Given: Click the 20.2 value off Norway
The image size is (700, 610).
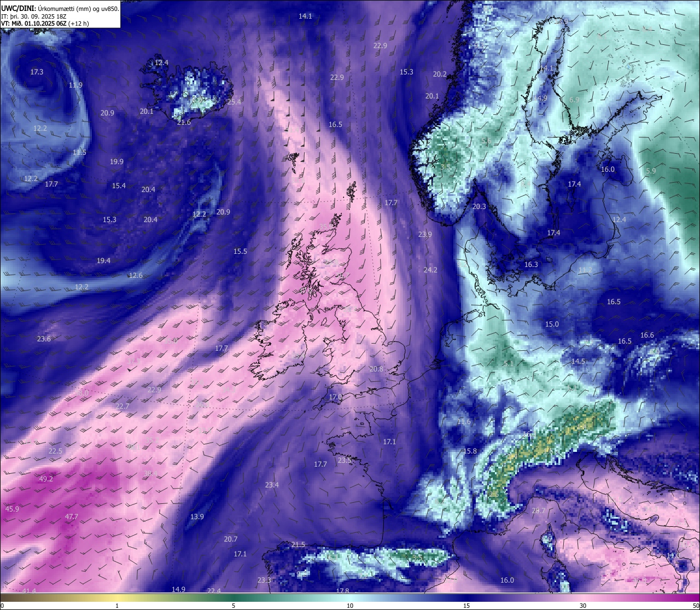Looking at the screenshot, I should 440,74.
